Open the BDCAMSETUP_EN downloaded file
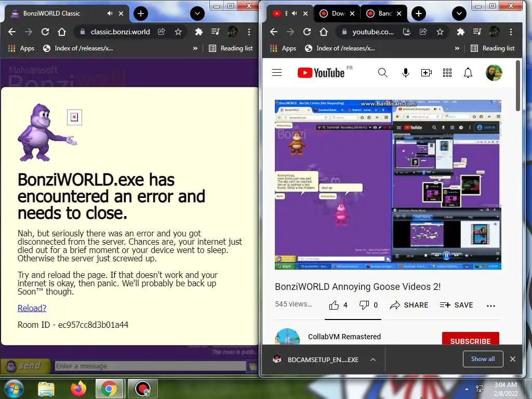The height and width of the screenshot is (399, 532). point(316,360)
